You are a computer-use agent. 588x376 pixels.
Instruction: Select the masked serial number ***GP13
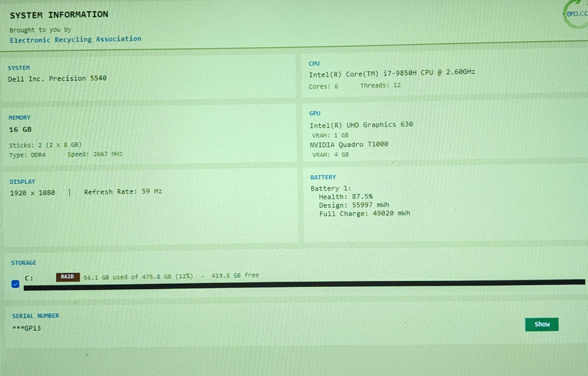click(x=26, y=328)
